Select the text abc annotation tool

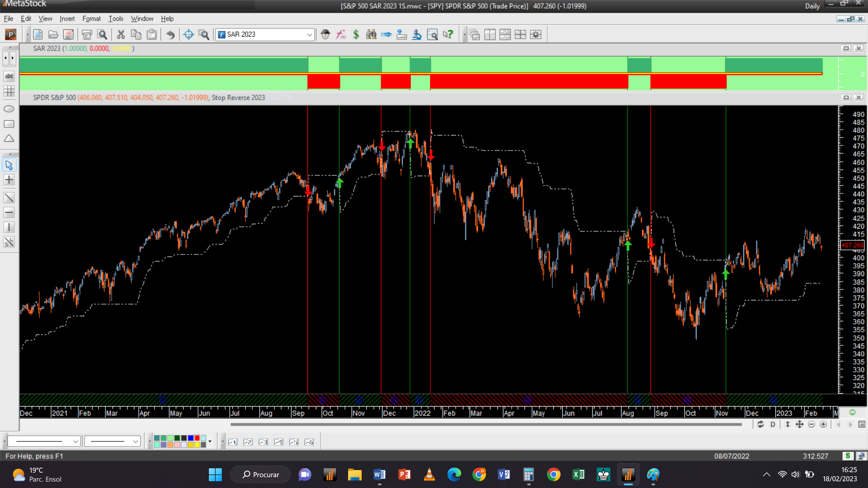pyautogui.click(x=9, y=76)
